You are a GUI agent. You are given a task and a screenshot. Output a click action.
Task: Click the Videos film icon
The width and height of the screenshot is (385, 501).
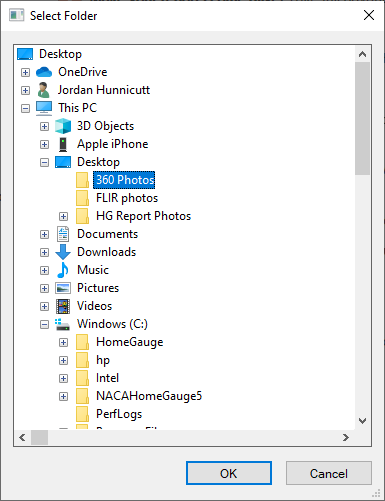pyautogui.click(x=63, y=306)
